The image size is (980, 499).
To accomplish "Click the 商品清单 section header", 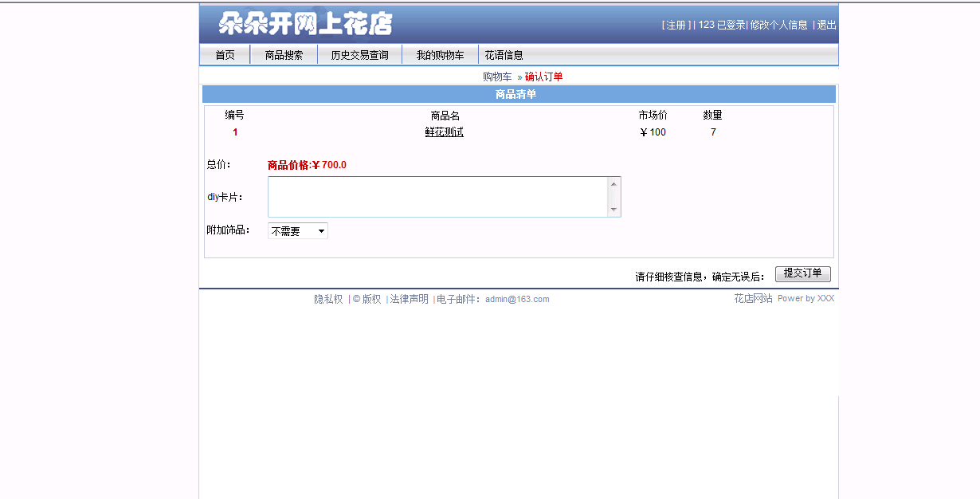I will pyautogui.click(x=519, y=94).
